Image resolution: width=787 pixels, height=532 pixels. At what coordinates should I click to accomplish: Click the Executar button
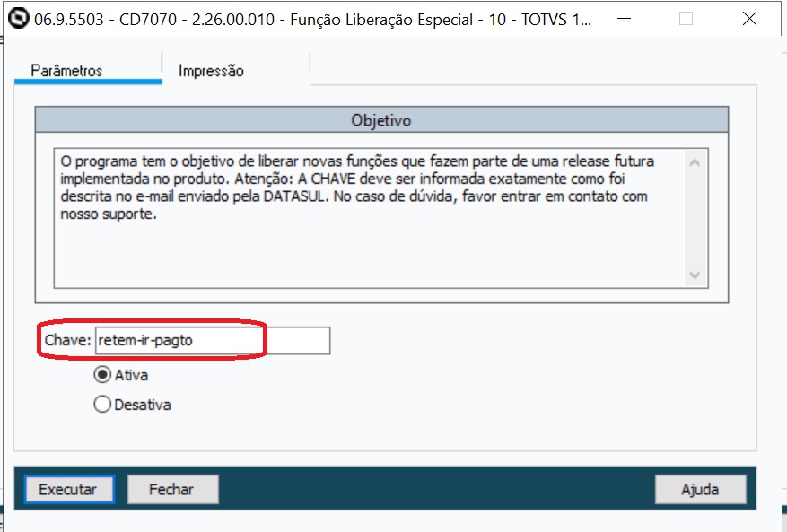point(69,489)
